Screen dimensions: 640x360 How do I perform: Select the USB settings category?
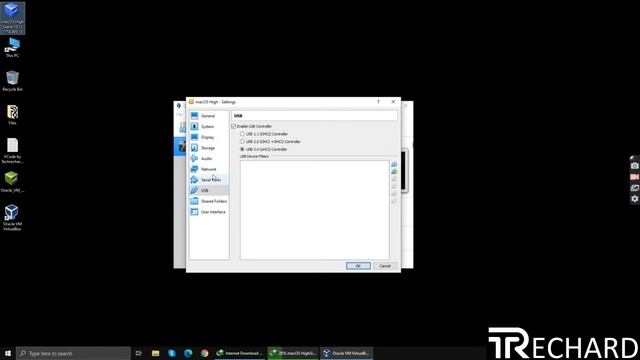[x=209, y=190]
